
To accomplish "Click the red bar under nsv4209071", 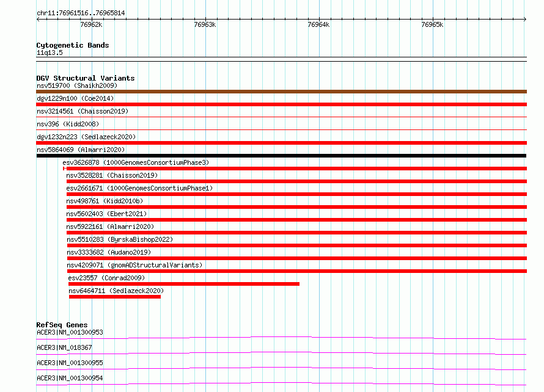I will click(x=297, y=271).
